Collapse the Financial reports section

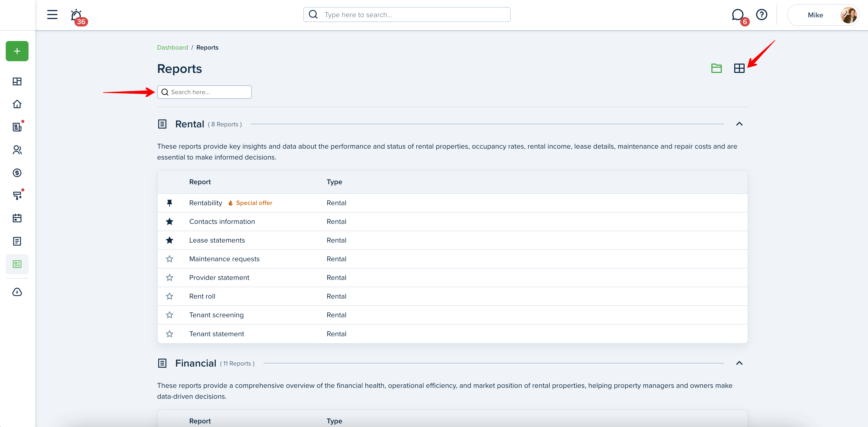point(739,363)
